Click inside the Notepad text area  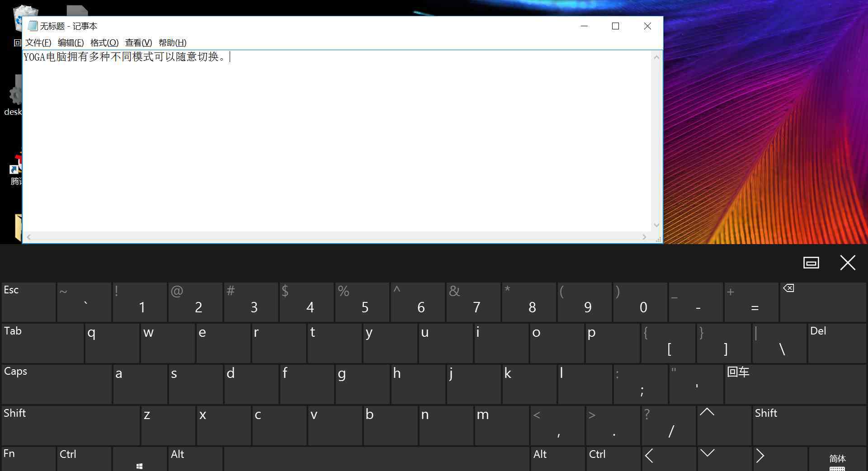(x=337, y=141)
